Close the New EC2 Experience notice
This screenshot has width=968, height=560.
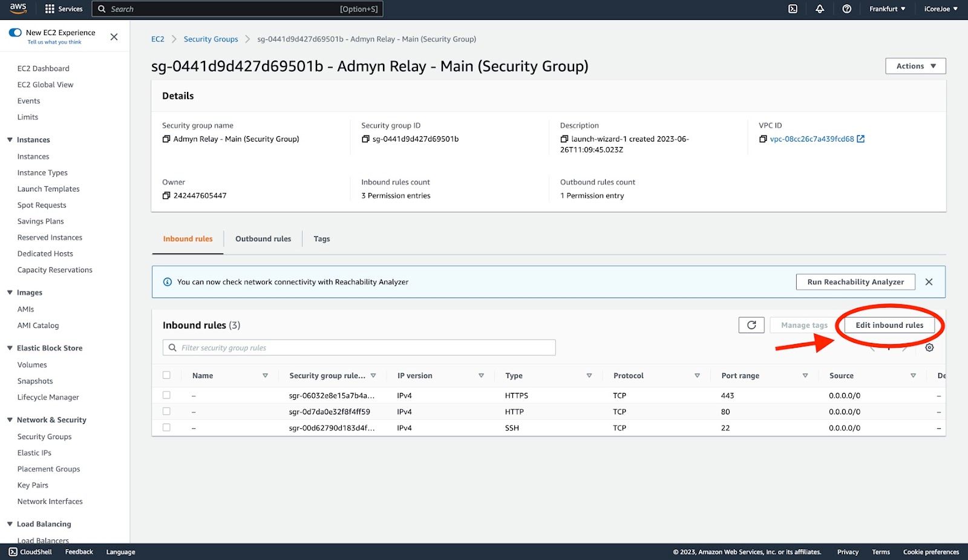(x=114, y=37)
